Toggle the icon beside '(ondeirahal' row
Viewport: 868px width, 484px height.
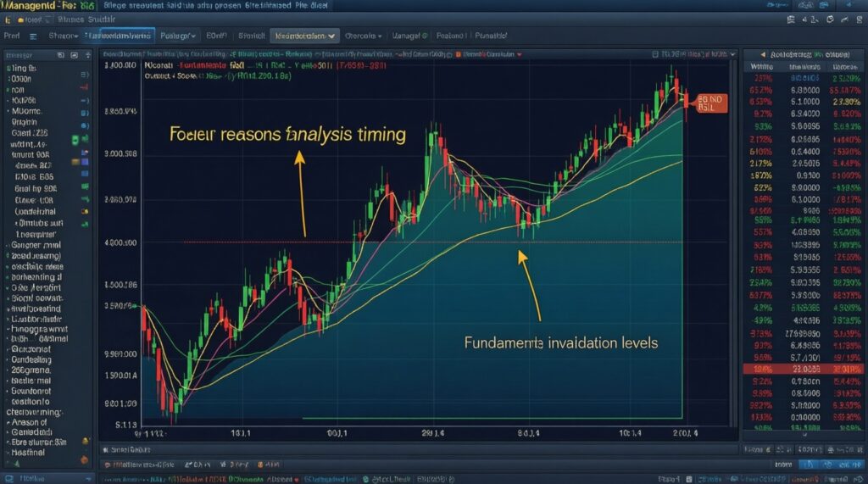tap(85, 212)
